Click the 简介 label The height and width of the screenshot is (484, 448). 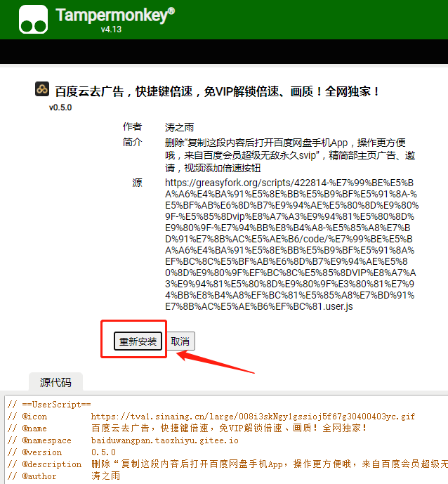[132, 142]
